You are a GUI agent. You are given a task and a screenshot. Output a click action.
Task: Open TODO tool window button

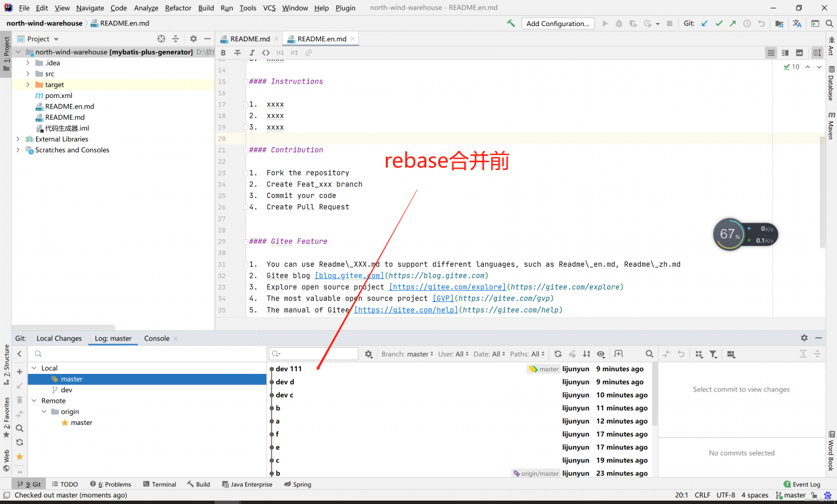(64, 484)
